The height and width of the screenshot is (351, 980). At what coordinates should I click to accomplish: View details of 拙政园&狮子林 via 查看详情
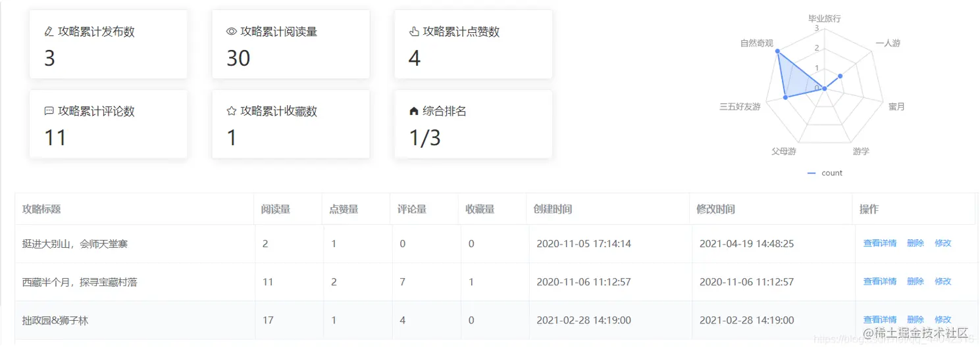pos(879,319)
